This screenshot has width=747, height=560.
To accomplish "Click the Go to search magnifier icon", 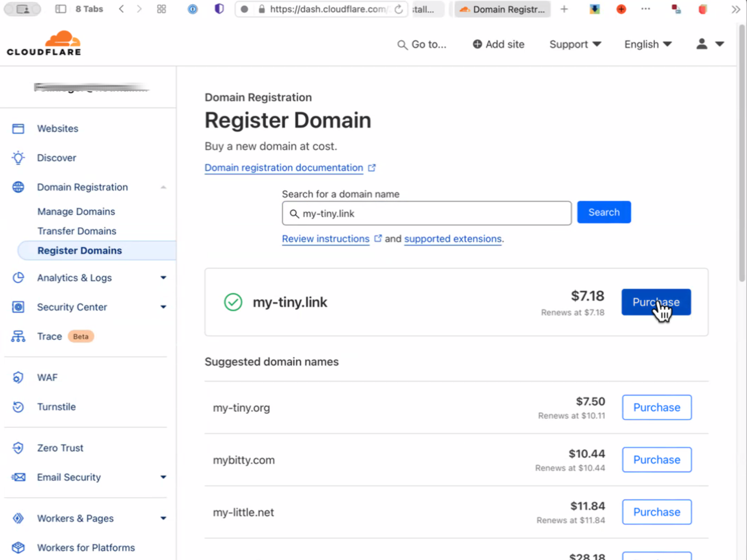I will click(402, 45).
